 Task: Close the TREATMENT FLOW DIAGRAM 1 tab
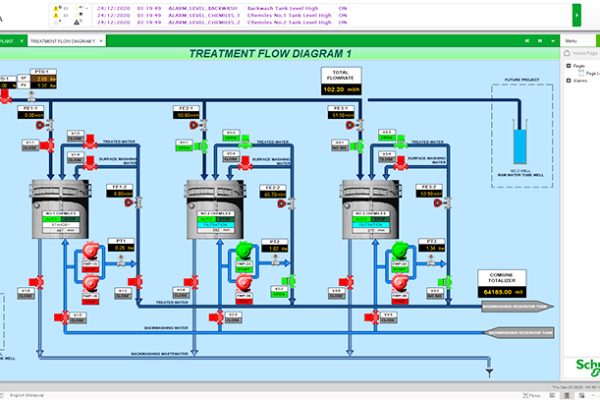pyautogui.click(x=101, y=41)
